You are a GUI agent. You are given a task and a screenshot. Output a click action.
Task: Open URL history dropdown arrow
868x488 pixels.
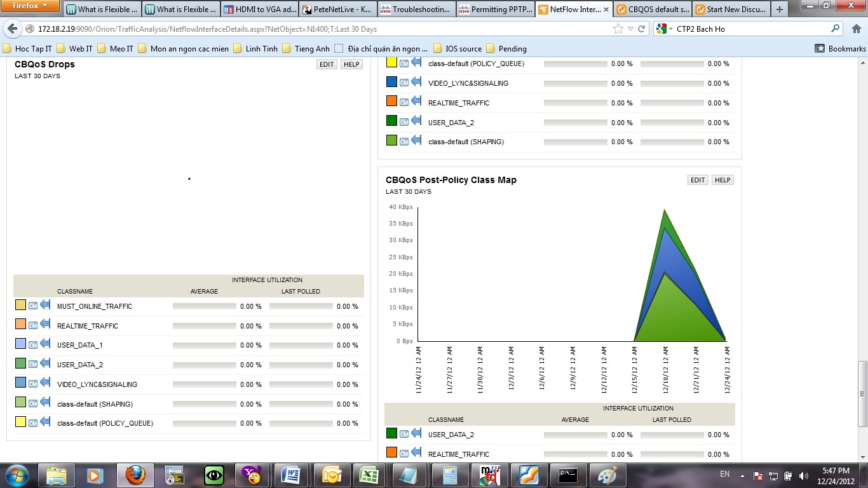click(x=630, y=29)
